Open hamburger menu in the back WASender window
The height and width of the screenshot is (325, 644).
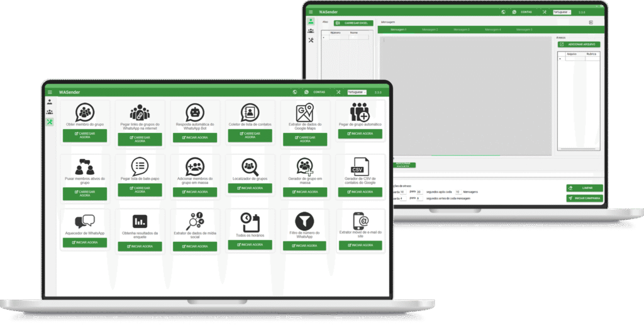tap(311, 12)
